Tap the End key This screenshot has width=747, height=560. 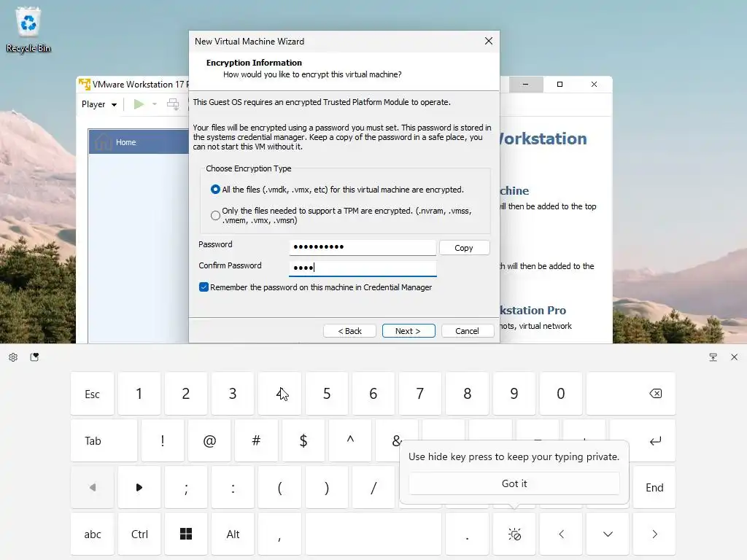click(654, 487)
